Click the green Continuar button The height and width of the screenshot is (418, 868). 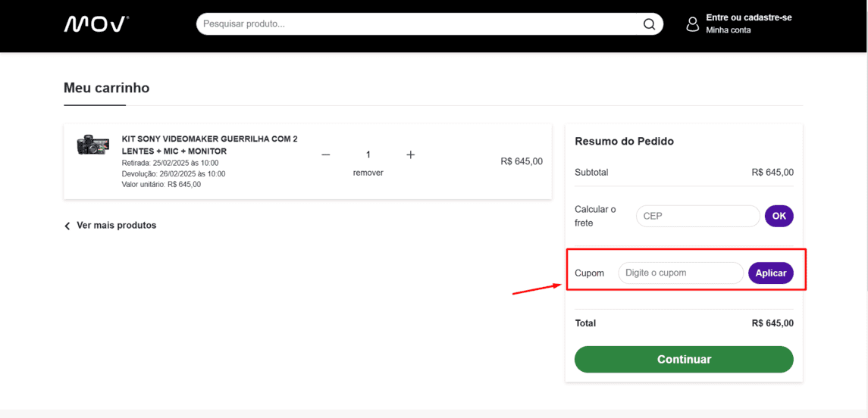(684, 360)
